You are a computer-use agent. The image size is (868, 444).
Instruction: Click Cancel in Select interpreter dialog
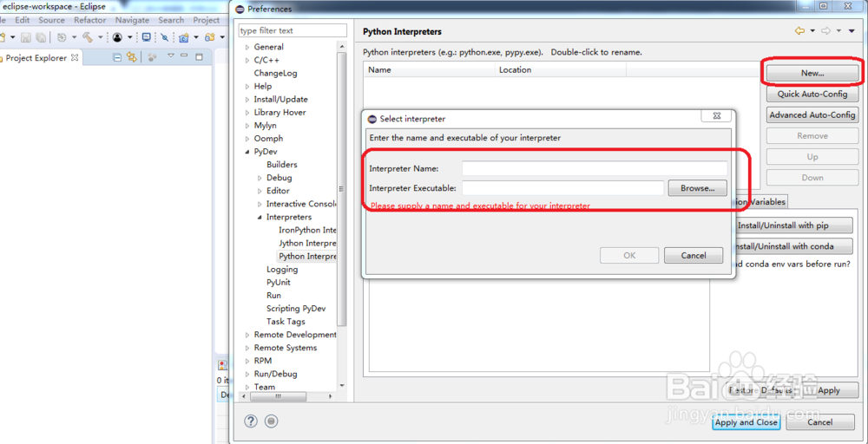coord(693,256)
